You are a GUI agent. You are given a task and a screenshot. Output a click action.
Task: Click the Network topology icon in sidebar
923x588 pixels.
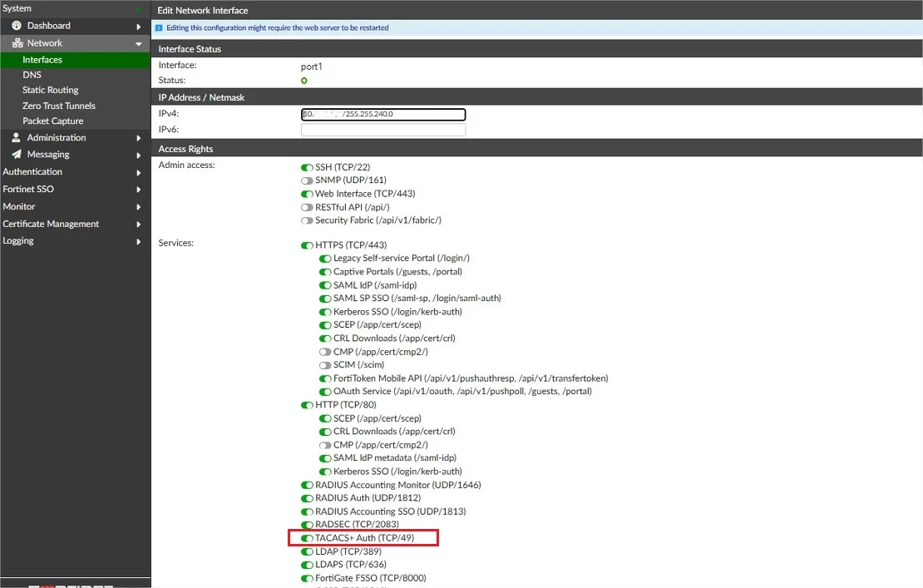pos(17,43)
